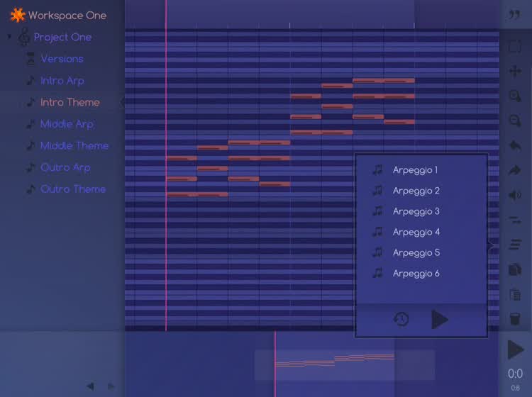Click the Versions hourglass icon
The height and width of the screenshot is (397, 532).
pyautogui.click(x=31, y=59)
